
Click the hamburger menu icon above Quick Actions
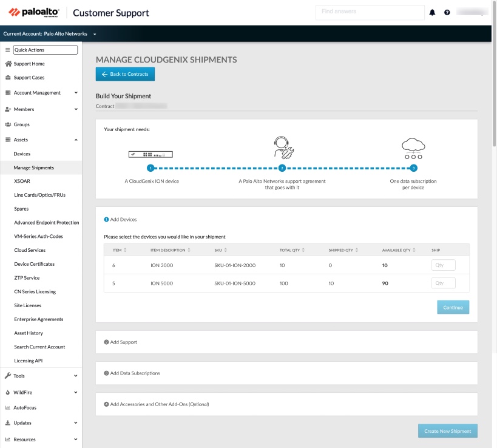tap(8, 50)
